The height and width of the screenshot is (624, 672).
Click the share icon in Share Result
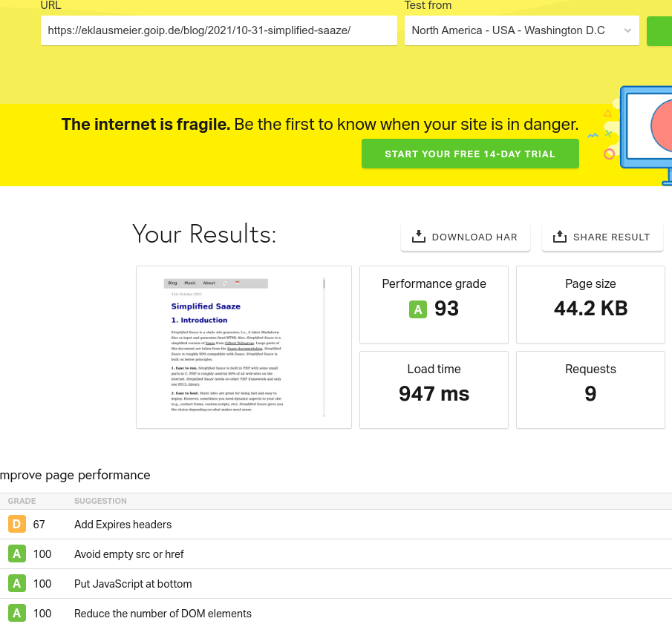click(x=559, y=237)
